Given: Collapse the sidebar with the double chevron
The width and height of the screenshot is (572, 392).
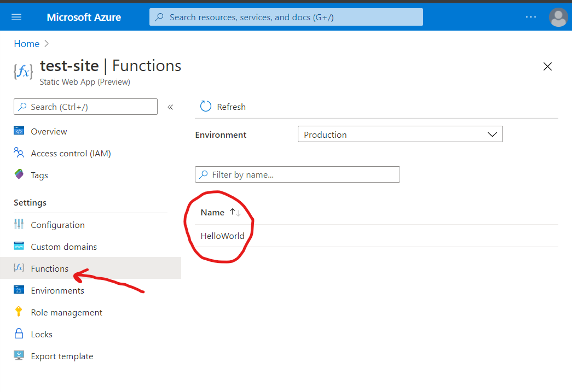Looking at the screenshot, I should [170, 107].
